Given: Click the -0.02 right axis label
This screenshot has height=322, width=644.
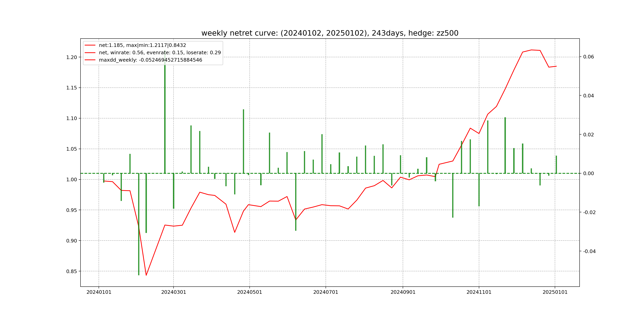Looking at the screenshot, I should point(589,212).
